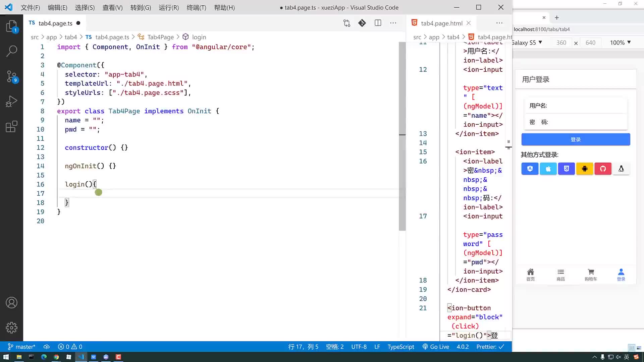Select the Split Editor icon toolbar

coord(378,23)
